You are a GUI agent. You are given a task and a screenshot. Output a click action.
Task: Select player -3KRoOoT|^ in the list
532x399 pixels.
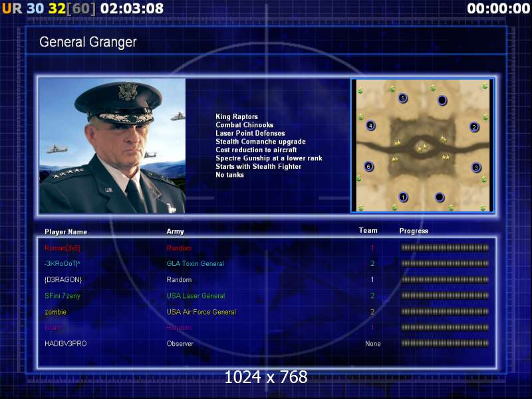(62, 263)
